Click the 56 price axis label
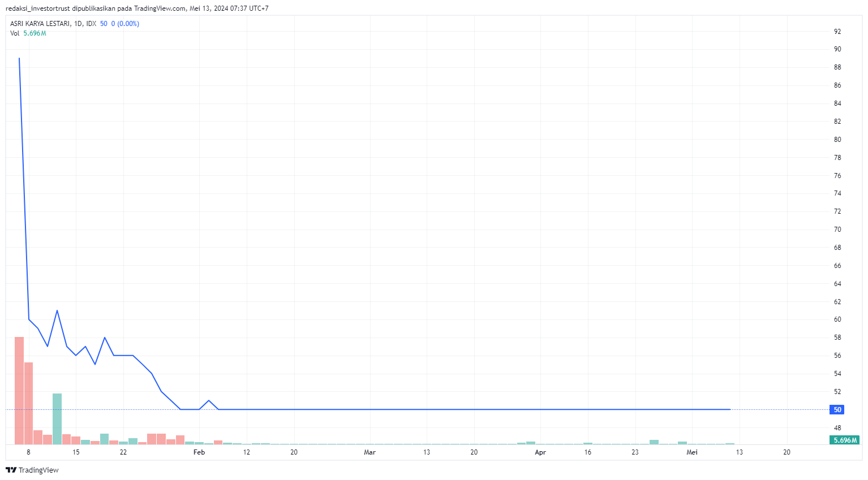868x480 pixels. point(837,356)
